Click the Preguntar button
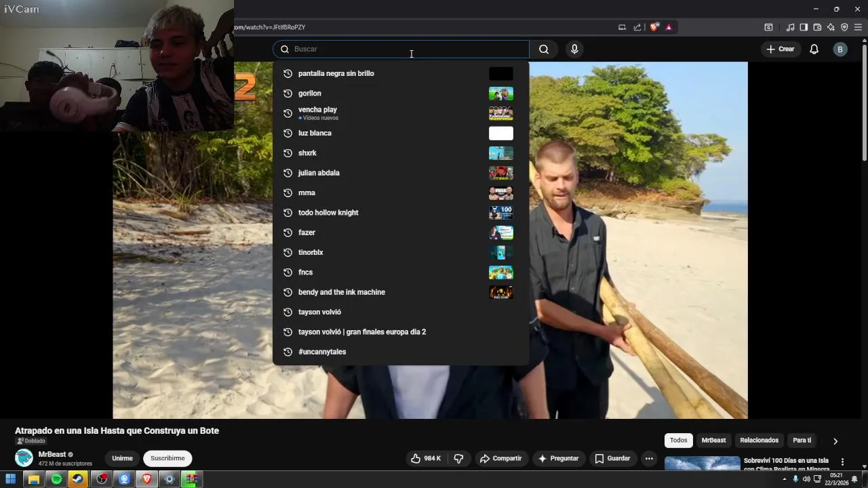This screenshot has width=868, height=488. (558, 458)
